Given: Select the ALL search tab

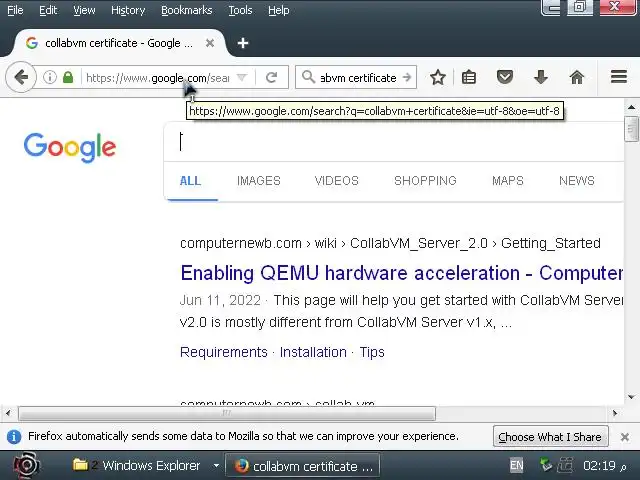Looking at the screenshot, I should 190,181.
